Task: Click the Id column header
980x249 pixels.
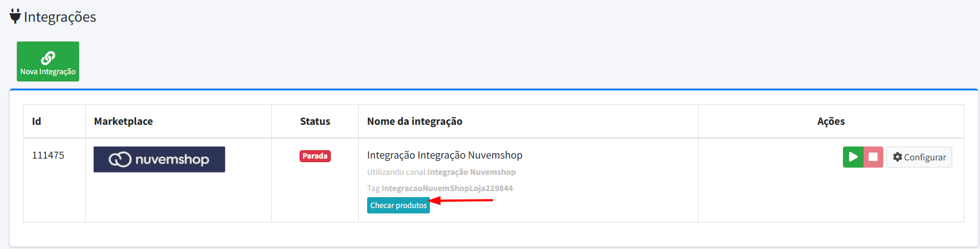Action: [x=37, y=121]
